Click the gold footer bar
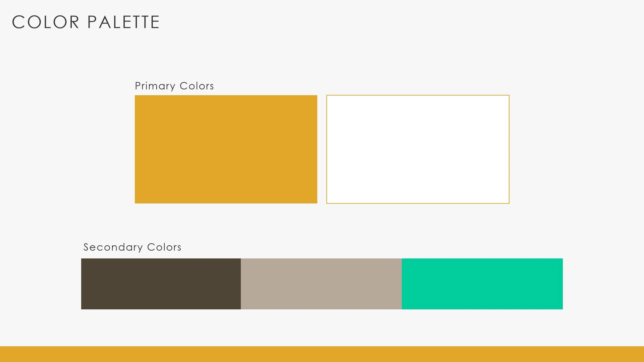Screen dimensions: 644x362 coord(322,354)
